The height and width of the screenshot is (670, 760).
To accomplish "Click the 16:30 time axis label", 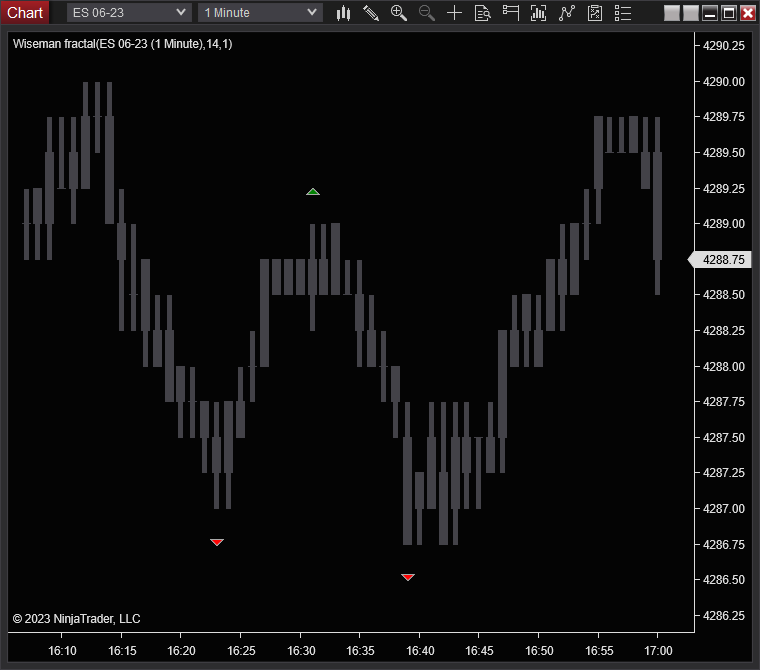I will click(301, 651).
